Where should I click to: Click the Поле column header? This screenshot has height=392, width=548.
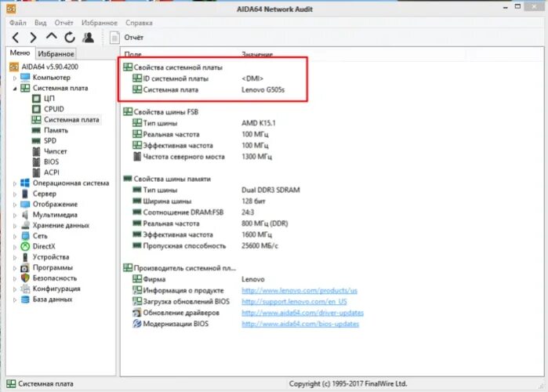tap(132, 55)
